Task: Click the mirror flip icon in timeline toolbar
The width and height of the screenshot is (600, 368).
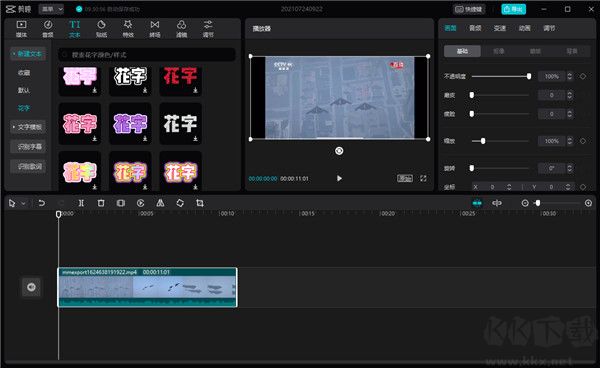Action: [160, 203]
